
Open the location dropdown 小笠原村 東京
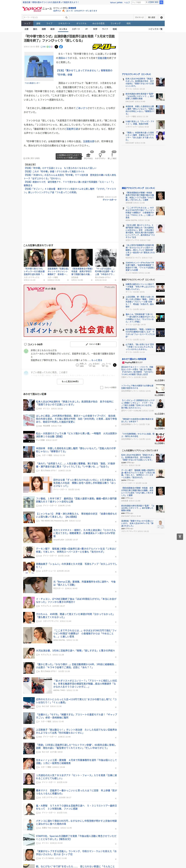point(152,2)
